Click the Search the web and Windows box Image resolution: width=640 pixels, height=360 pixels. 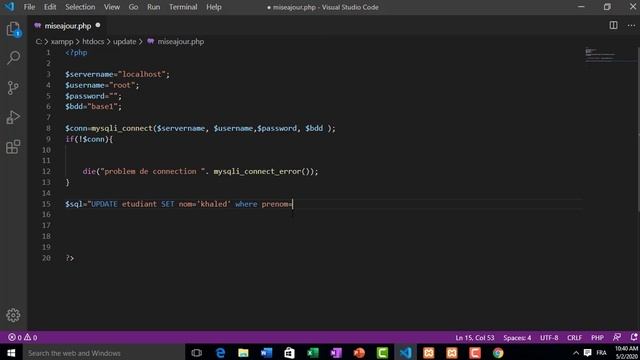click(x=103, y=353)
